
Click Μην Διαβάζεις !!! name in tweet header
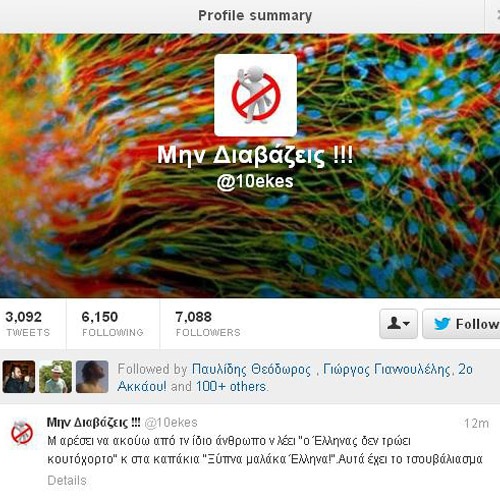(93, 422)
